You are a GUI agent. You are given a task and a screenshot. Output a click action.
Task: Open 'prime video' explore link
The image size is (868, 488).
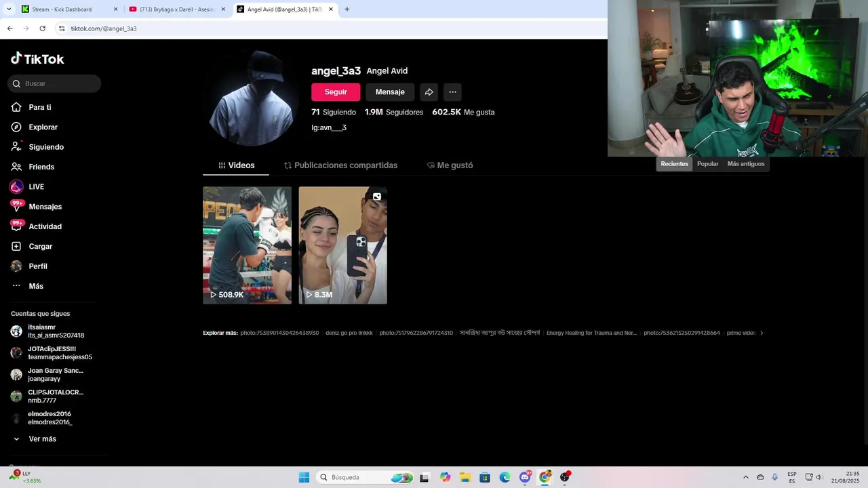(x=741, y=333)
